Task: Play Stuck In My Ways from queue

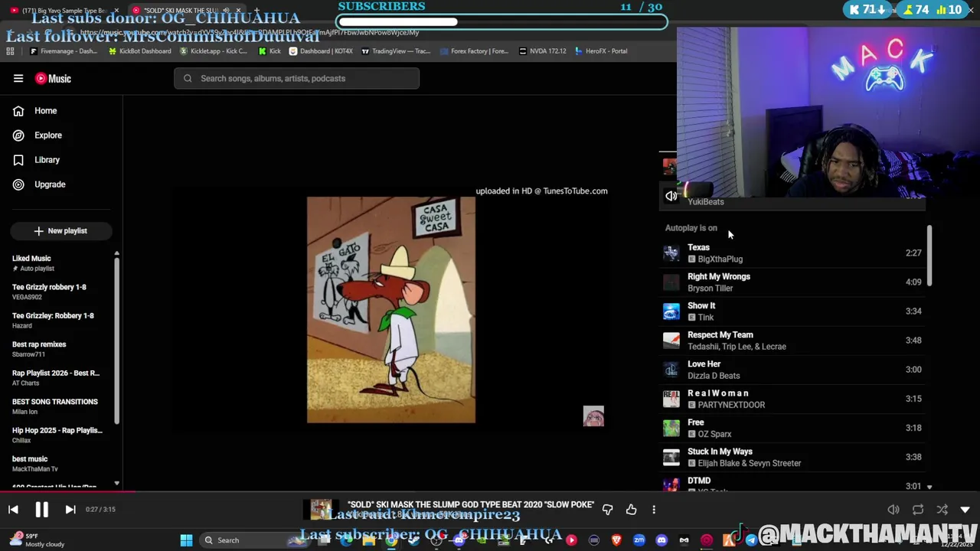Action: [792, 457]
